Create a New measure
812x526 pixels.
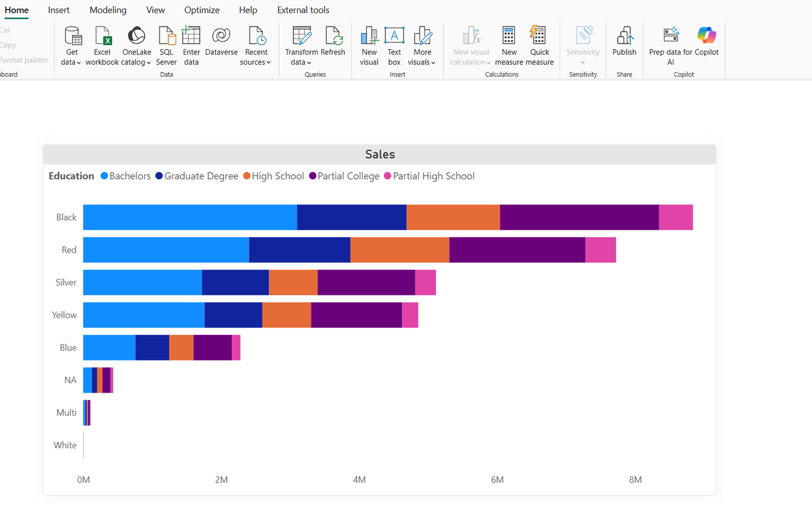(x=509, y=46)
